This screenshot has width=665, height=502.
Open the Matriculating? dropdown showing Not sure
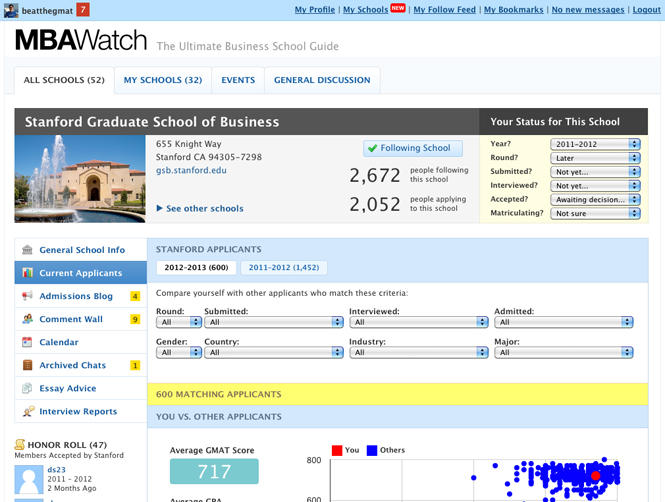595,213
